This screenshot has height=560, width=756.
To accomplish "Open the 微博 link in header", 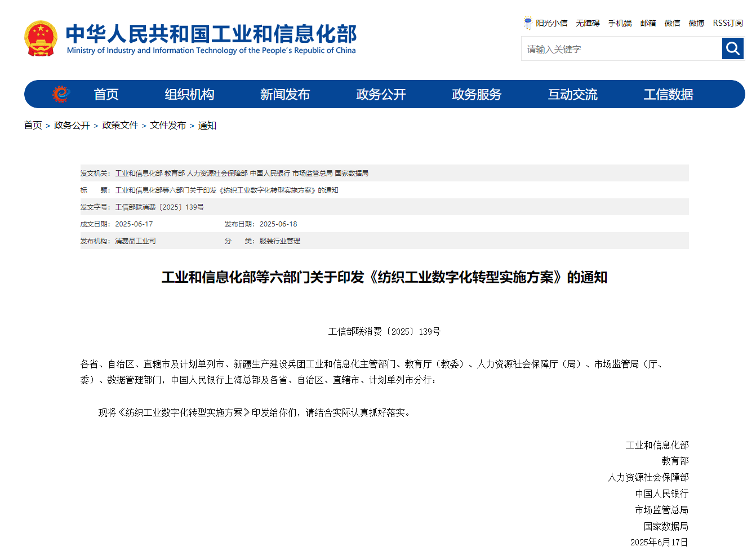I will click(696, 23).
